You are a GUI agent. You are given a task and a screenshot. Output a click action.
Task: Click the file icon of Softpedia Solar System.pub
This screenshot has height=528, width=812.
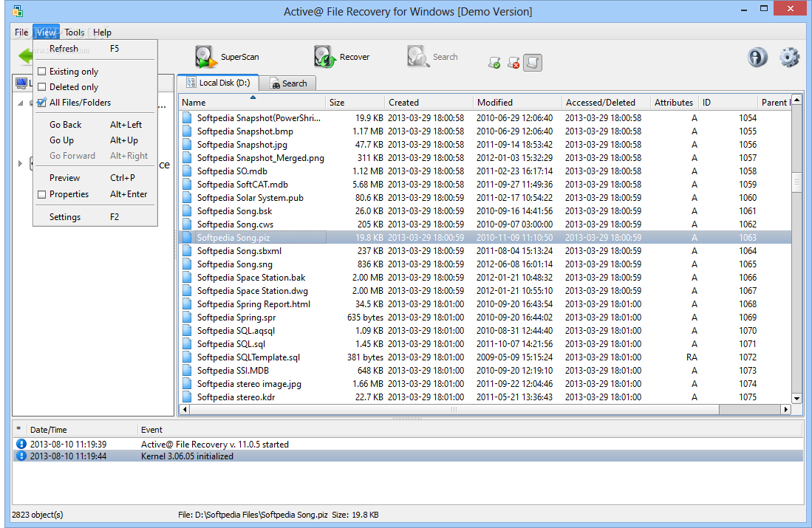pos(187,198)
